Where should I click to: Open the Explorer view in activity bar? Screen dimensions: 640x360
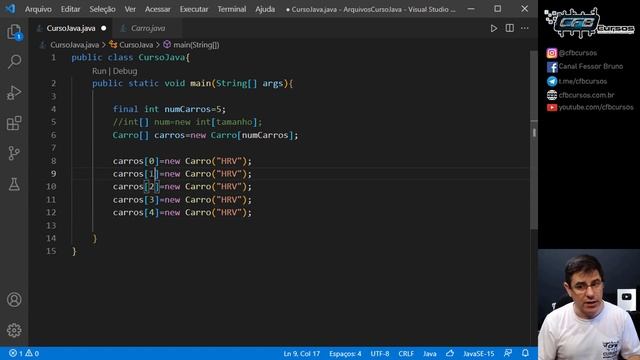(x=14, y=32)
